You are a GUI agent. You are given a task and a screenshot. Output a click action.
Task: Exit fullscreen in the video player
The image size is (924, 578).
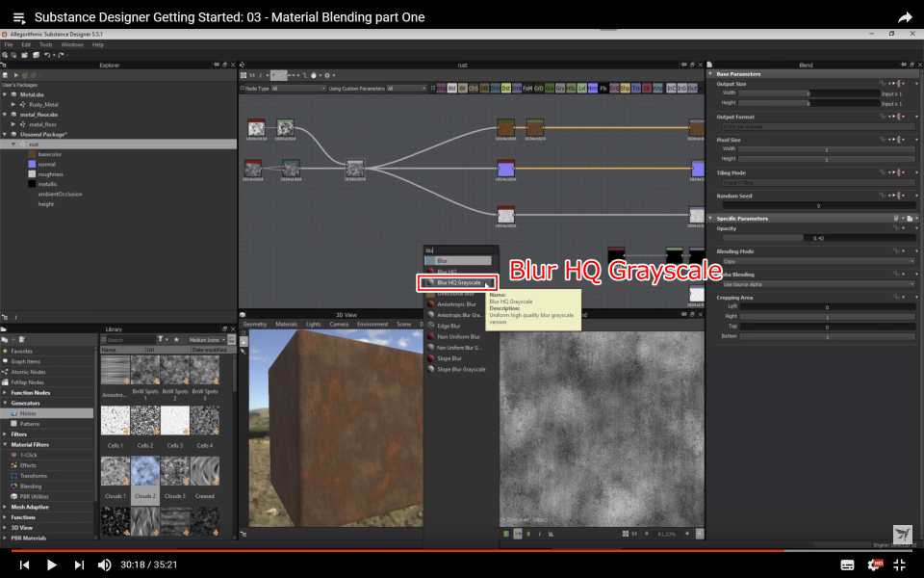(900, 565)
